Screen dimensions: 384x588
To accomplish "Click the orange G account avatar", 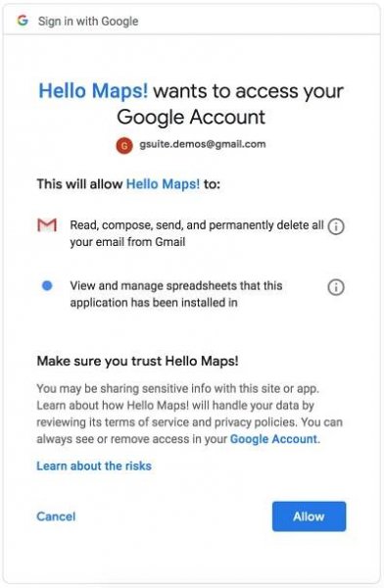I will pos(124,145).
